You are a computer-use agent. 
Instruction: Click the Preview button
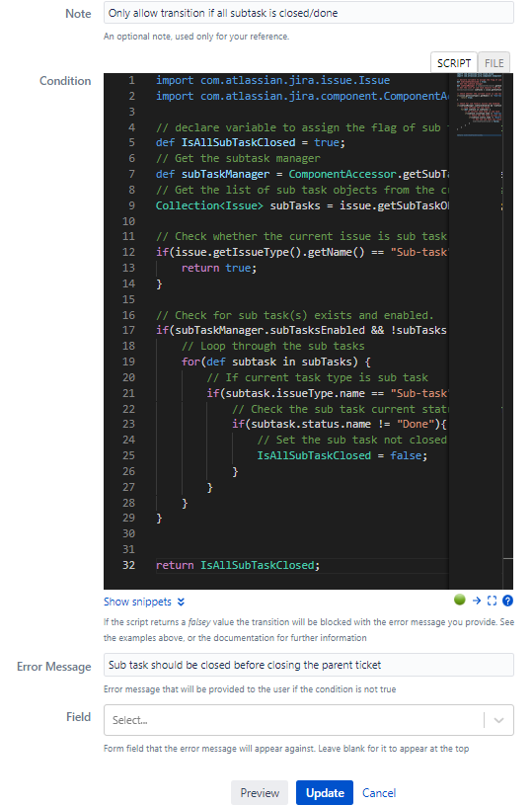click(x=260, y=793)
